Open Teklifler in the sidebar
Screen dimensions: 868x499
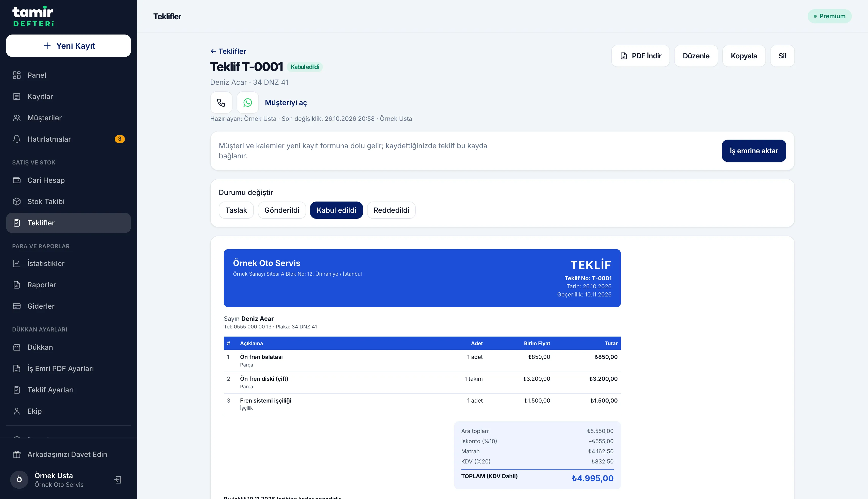[69, 223]
